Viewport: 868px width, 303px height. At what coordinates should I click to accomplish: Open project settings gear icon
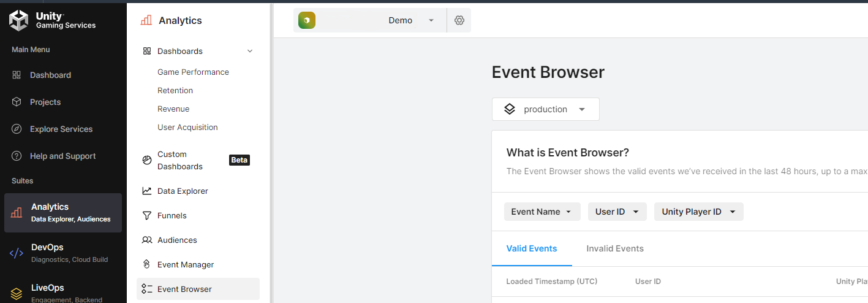click(459, 20)
